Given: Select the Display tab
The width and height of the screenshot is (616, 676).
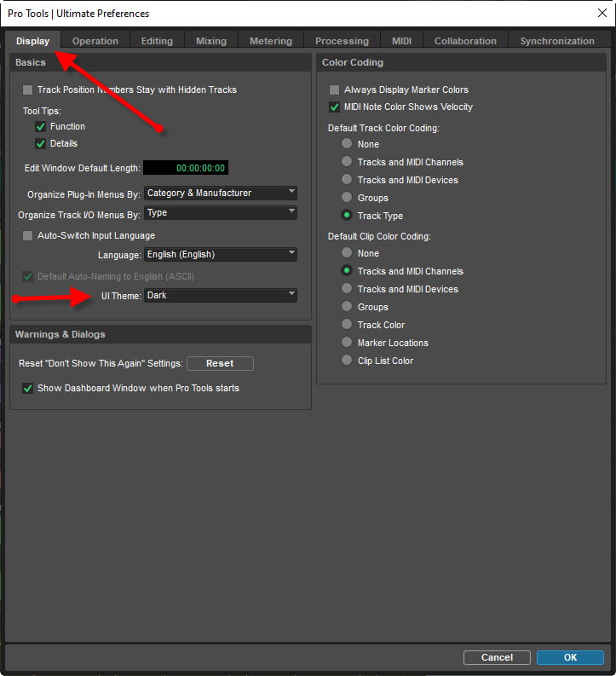Looking at the screenshot, I should coord(32,41).
